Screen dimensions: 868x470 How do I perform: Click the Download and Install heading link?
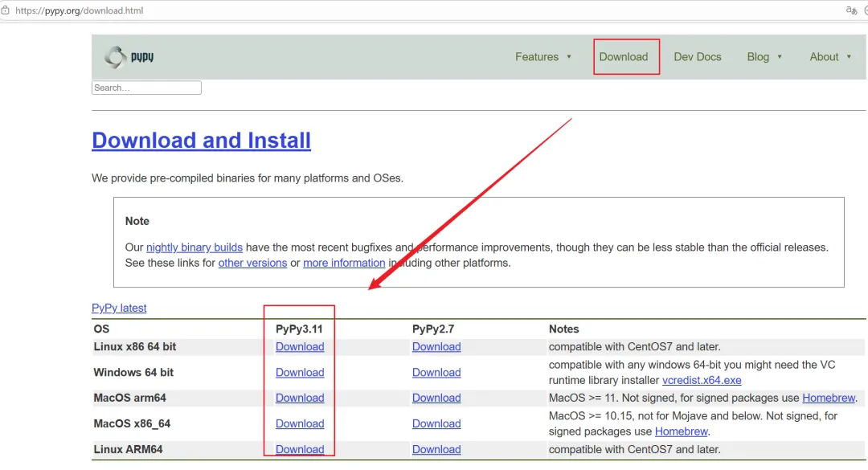(201, 140)
